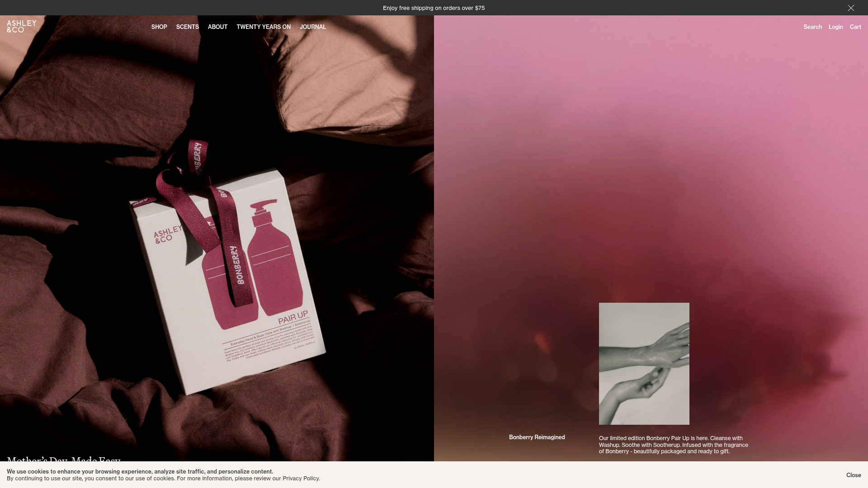Image resolution: width=868 pixels, height=488 pixels.
Task: Open the TWENTY YEARS ON page
Action: coord(264,27)
